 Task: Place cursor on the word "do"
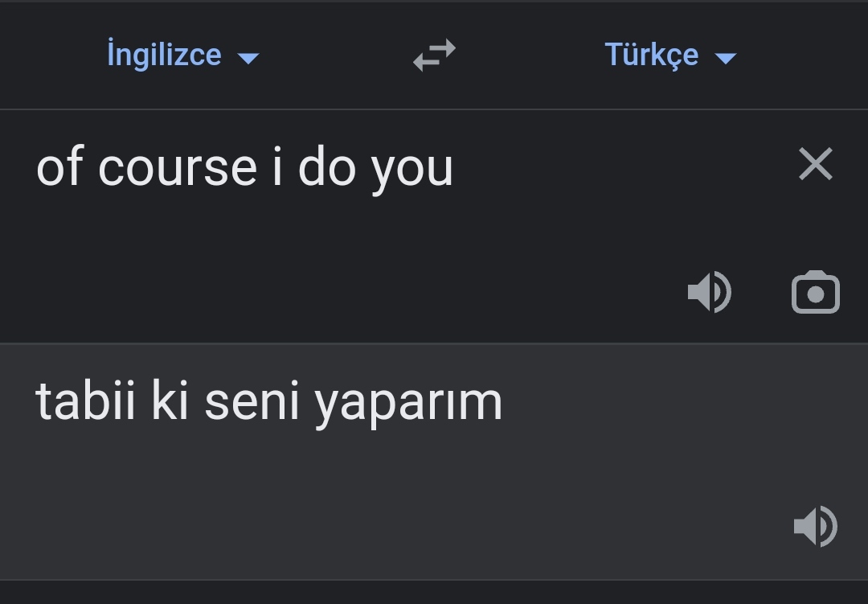(327, 167)
